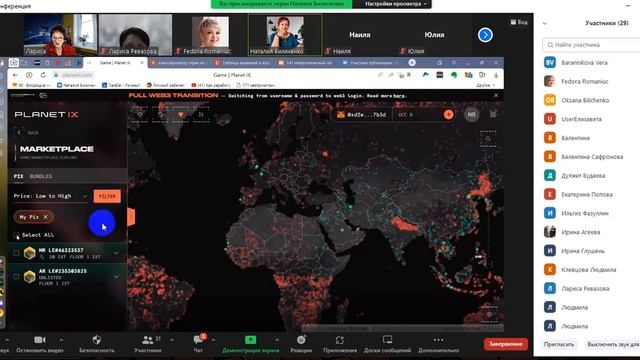Image resolution: width=640 pixels, height=360 pixels.
Task: Click the mute all button in participants panel
Action: tap(612, 344)
